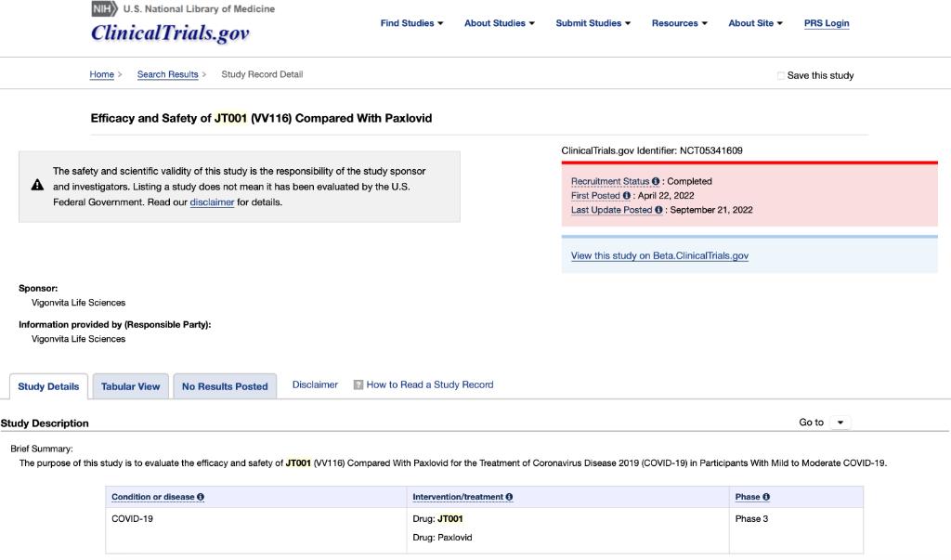Select the No Results Posted tab
This screenshot has height=560, width=951.
click(x=225, y=386)
